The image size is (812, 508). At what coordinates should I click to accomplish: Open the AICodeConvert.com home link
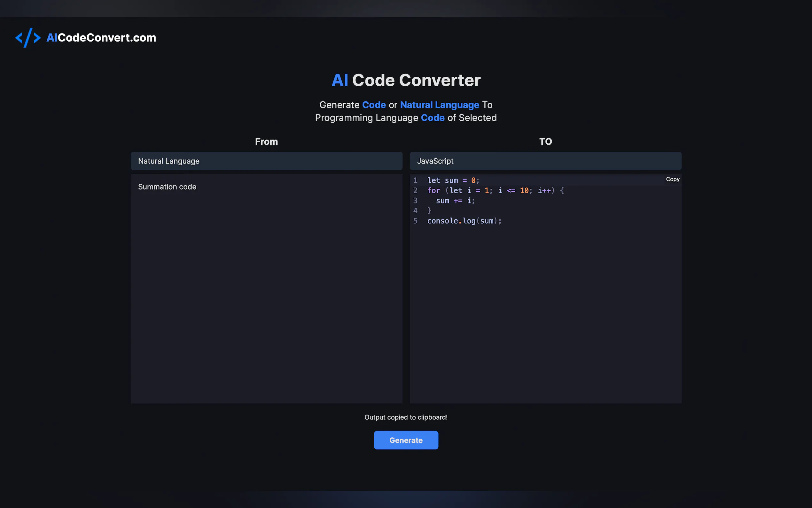pyautogui.click(x=101, y=38)
